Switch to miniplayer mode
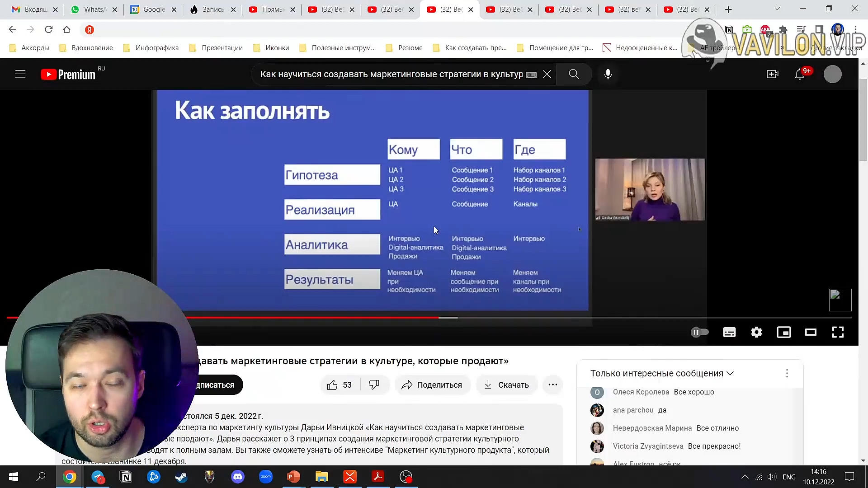This screenshot has width=868, height=488. [783, 333]
